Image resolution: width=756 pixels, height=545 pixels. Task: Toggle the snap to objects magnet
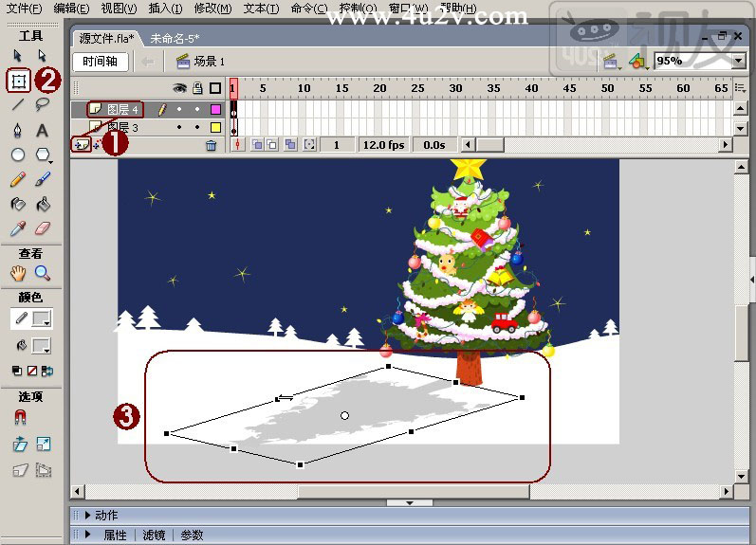(x=19, y=418)
